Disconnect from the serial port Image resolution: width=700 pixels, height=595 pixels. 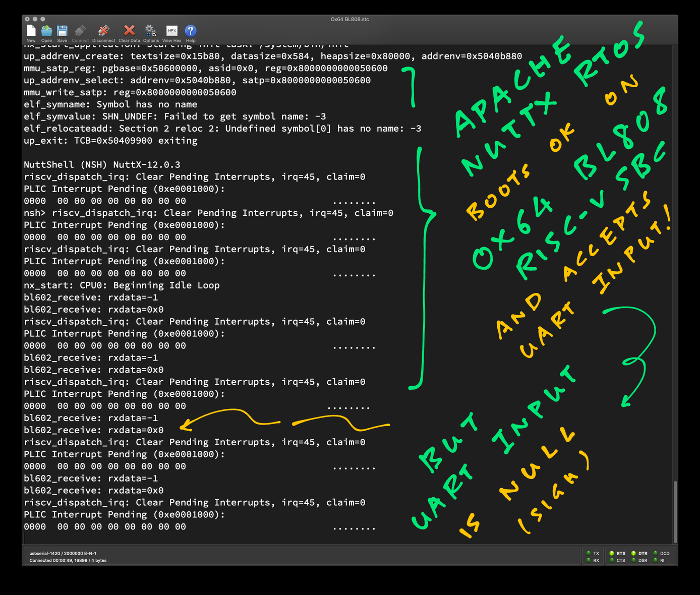point(103,31)
